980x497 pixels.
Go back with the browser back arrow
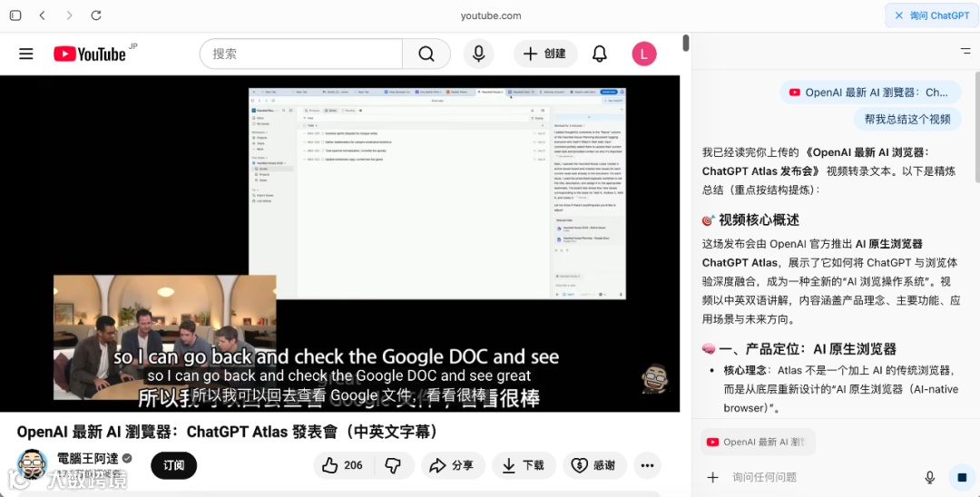pos(43,15)
